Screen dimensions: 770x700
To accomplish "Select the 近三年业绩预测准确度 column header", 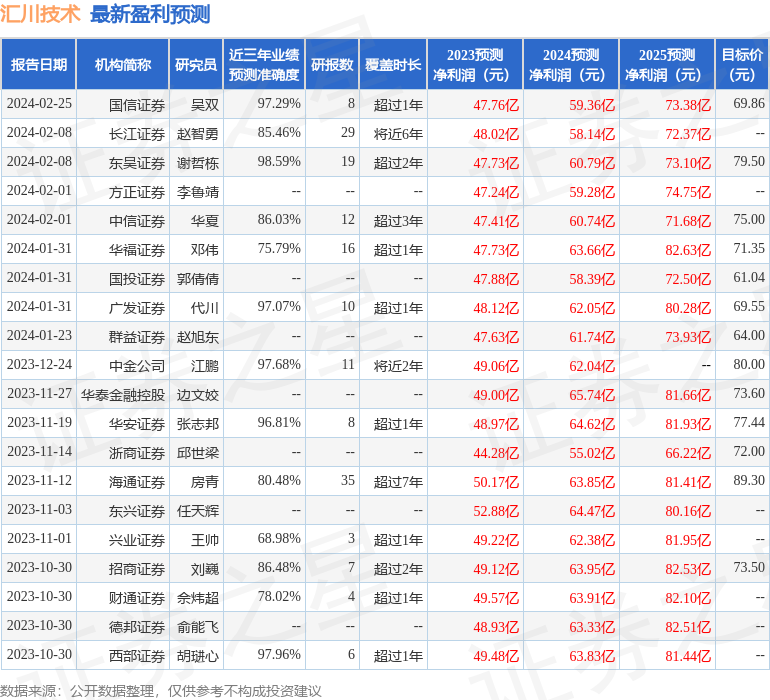I will coord(264,64).
